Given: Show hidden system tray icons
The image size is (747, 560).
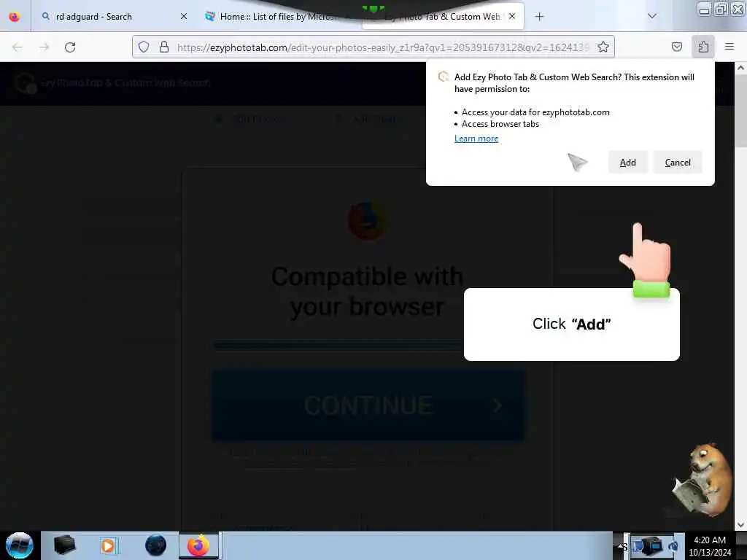Looking at the screenshot, I should pyautogui.click(x=622, y=546).
